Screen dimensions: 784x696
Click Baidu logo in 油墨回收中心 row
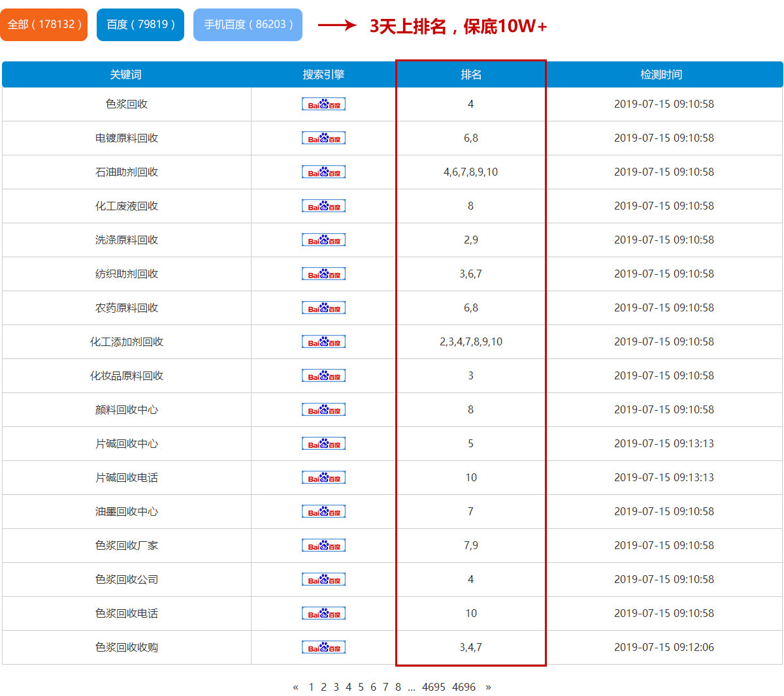pyautogui.click(x=323, y=511)
